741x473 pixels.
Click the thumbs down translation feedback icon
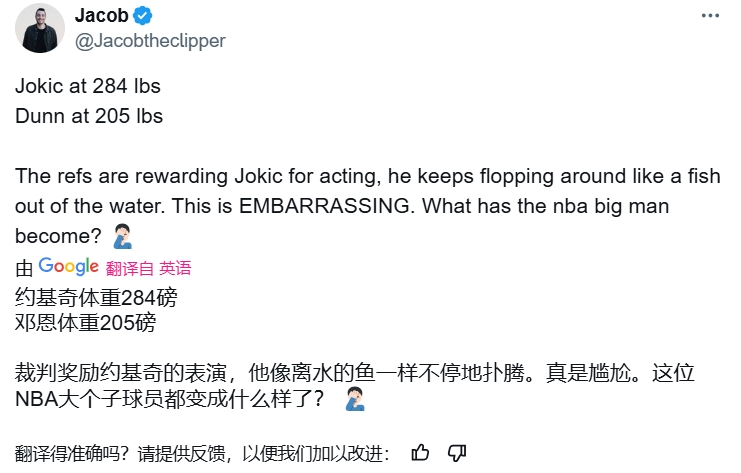tap(457, 452)
